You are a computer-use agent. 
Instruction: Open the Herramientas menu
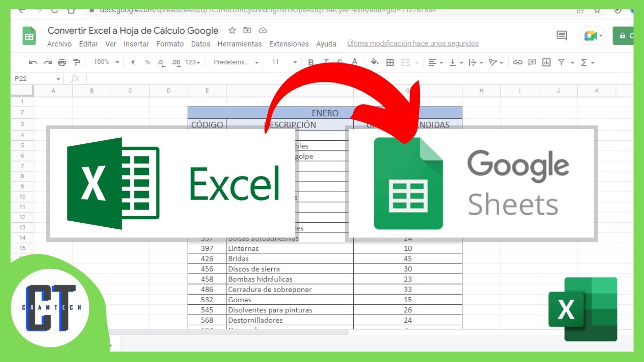pyautogui.click(x=239, y=44)
